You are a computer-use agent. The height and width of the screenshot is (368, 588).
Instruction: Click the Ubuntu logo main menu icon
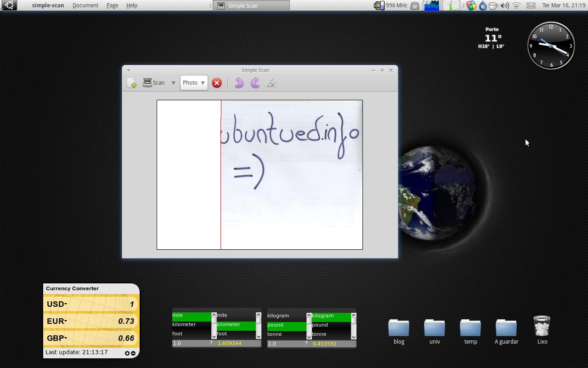pos(9,5)
